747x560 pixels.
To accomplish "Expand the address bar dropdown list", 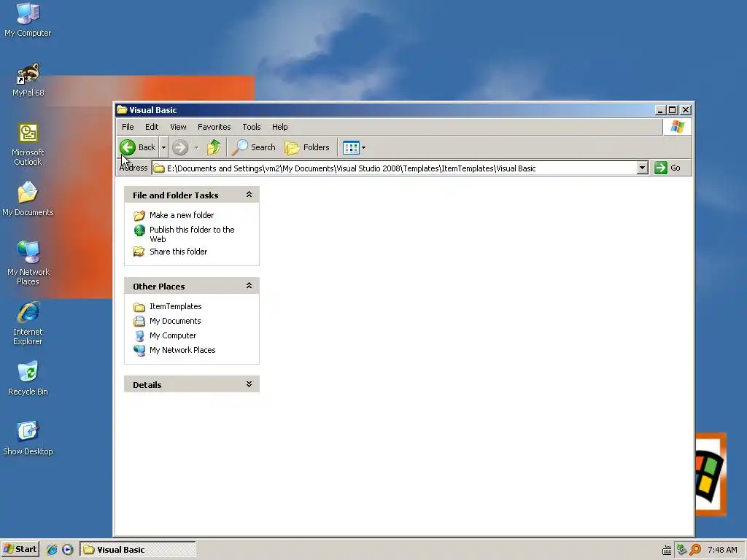I will 642,168.
